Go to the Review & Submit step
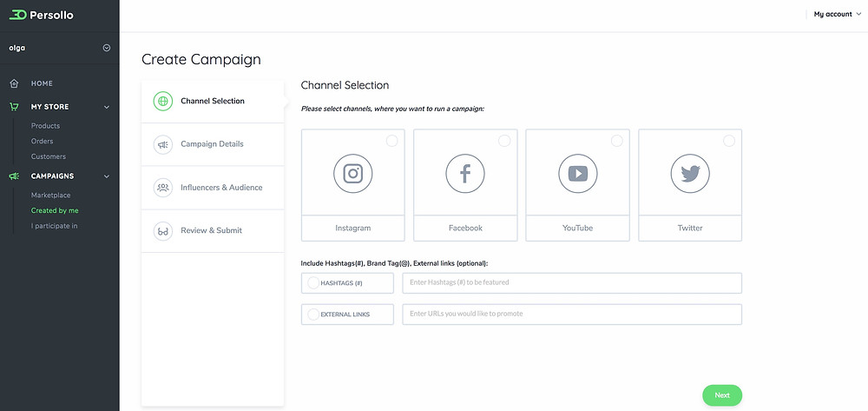The width and height of the screenshot is (868, 411). (x=213, y=231)
